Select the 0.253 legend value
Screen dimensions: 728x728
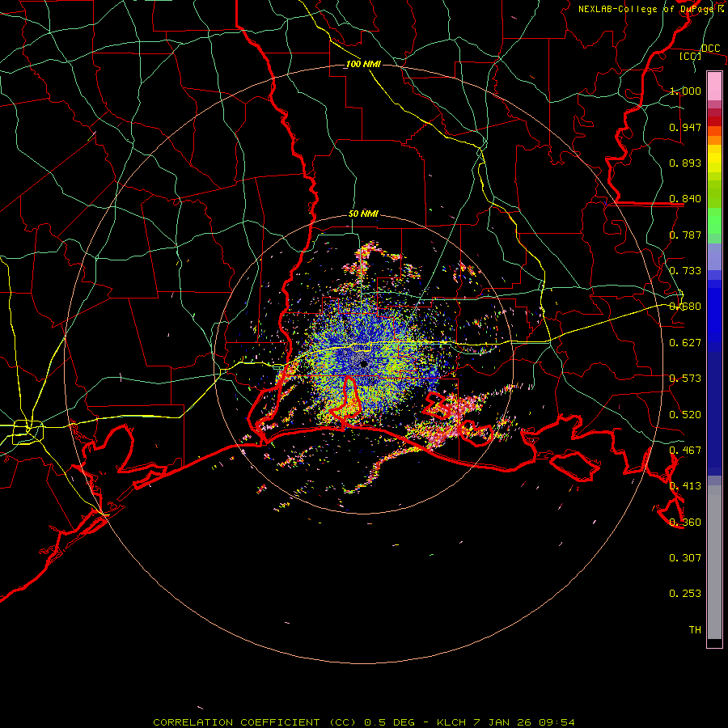tap(685, 594)
